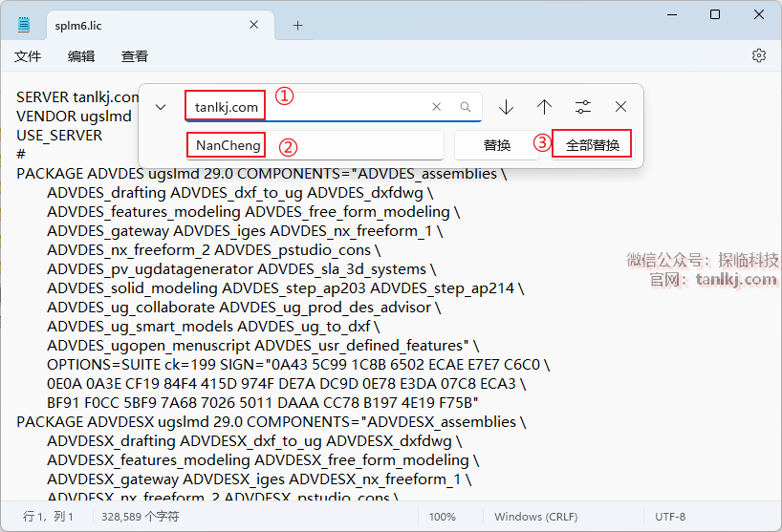Open the 100% zoom level in status bar
782x532 pixels.
(442, 517)
